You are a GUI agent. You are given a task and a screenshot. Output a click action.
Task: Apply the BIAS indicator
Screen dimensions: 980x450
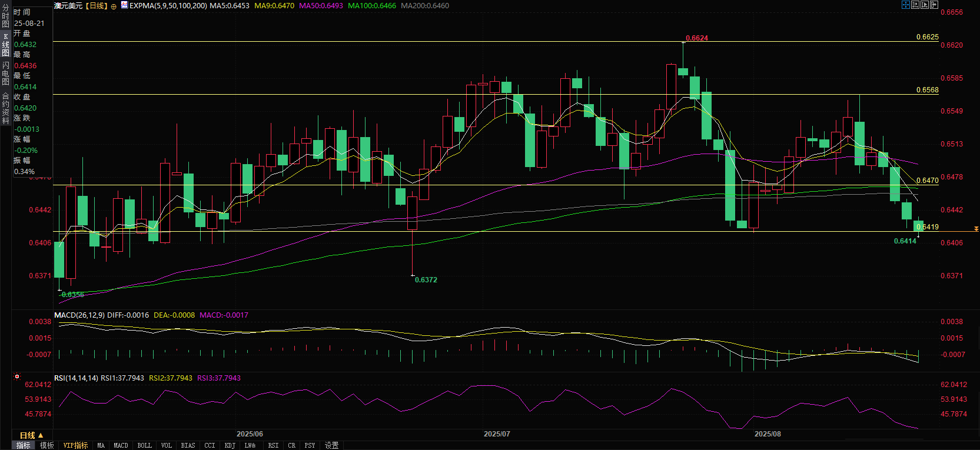pos(188,445)
